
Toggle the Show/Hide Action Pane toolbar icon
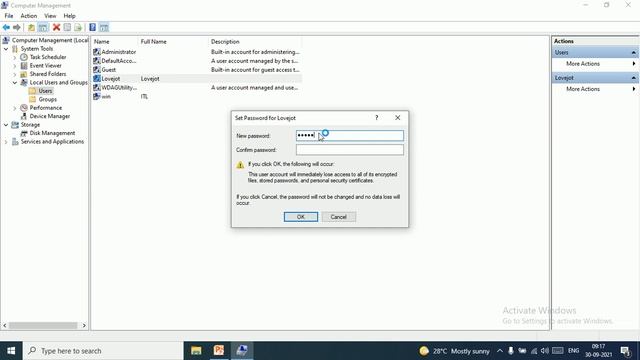pyautogui.click(x=104, y=27)
